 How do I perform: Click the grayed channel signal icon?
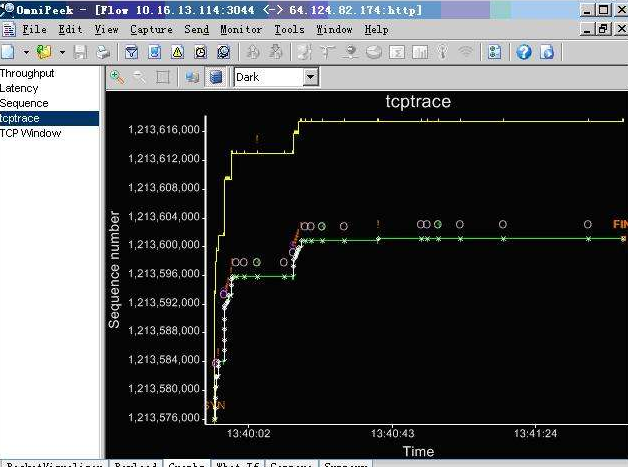[x=443, y=52]
